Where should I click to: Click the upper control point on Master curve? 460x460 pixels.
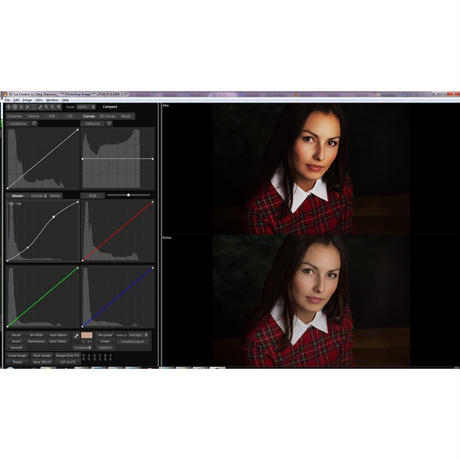click(x=54, y=217)
